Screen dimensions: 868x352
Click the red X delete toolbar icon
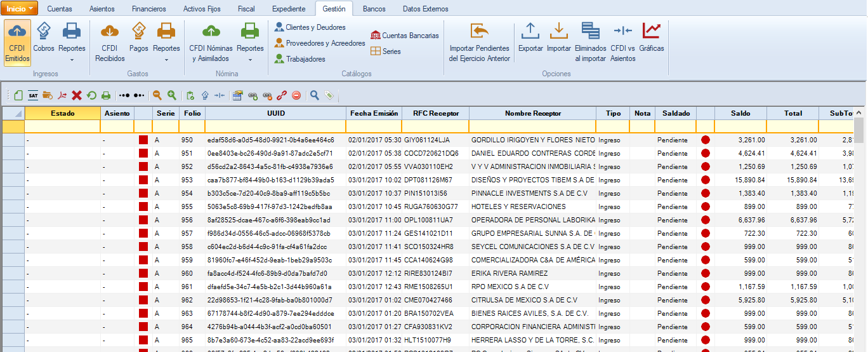77,95
